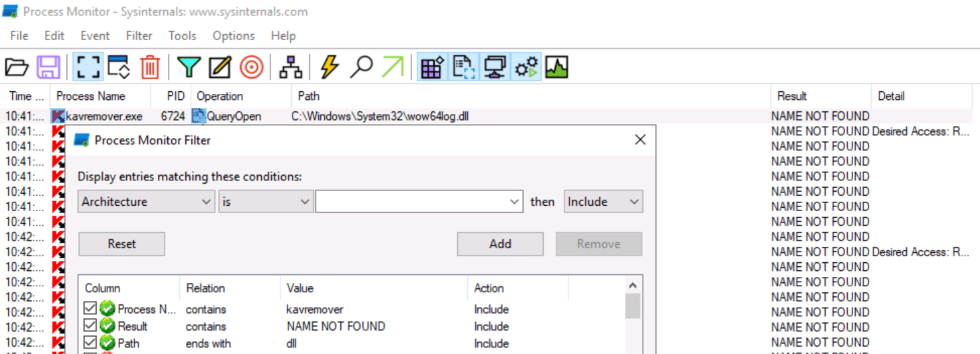Open the File menu
980x354 pixels.
point(19,36)
